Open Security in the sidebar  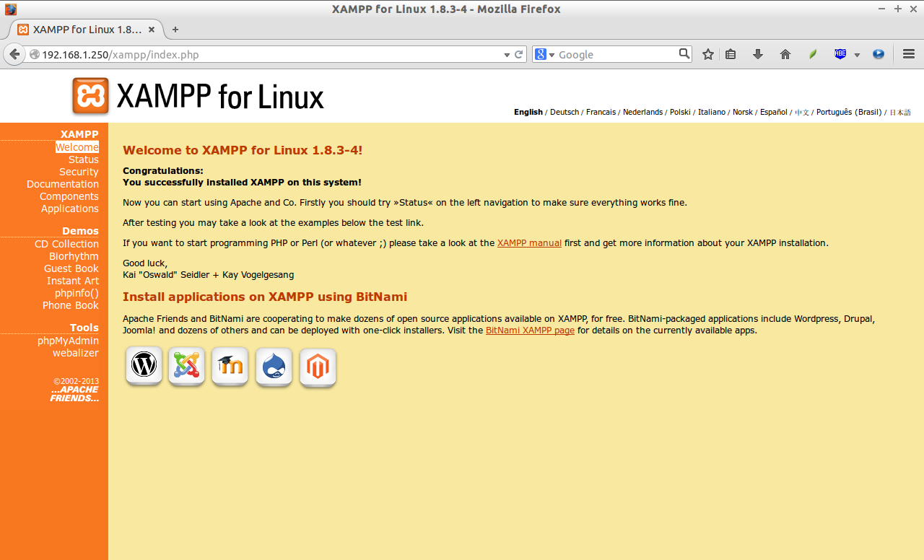(79, 172)
